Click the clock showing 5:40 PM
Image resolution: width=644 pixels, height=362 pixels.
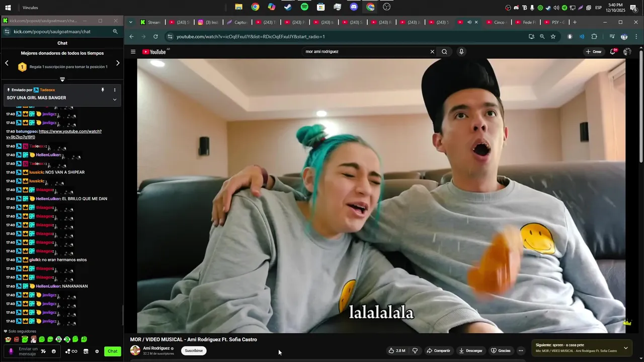616,5
